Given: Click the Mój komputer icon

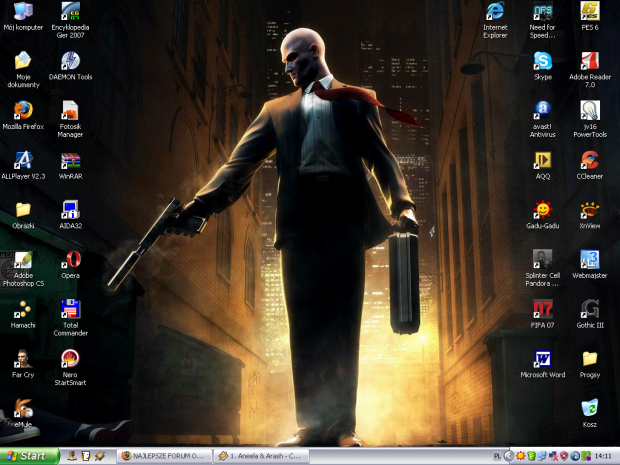Looking at the screenshot, I should 23,12.
